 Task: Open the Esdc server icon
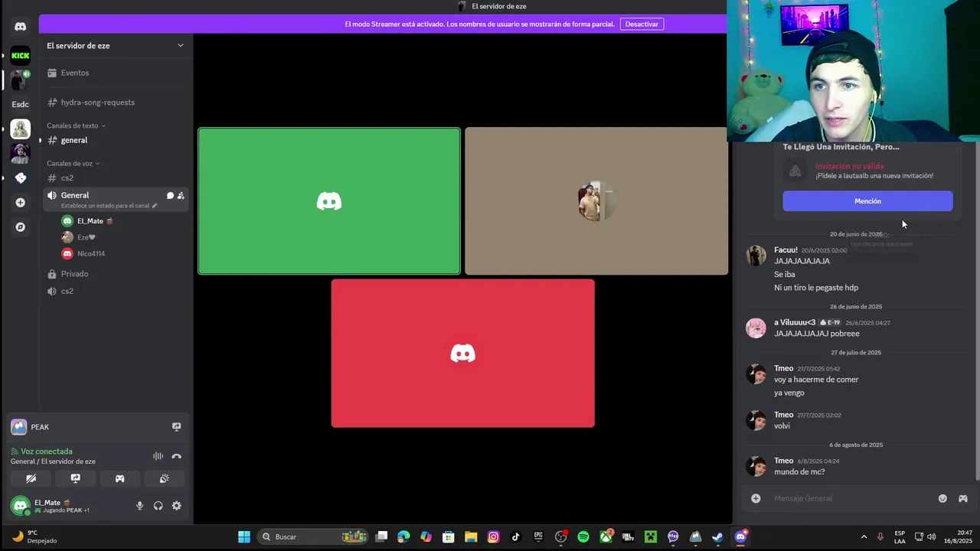[20, 104]
